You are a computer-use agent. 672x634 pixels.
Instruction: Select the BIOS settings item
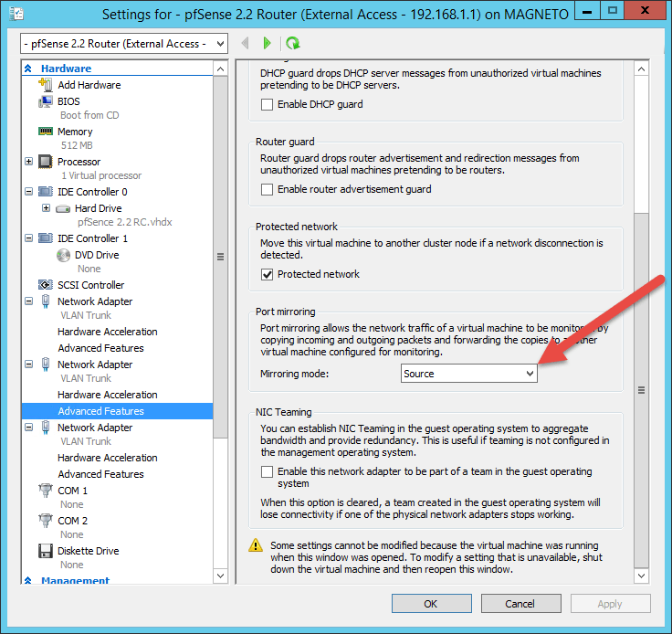point(68,101)
